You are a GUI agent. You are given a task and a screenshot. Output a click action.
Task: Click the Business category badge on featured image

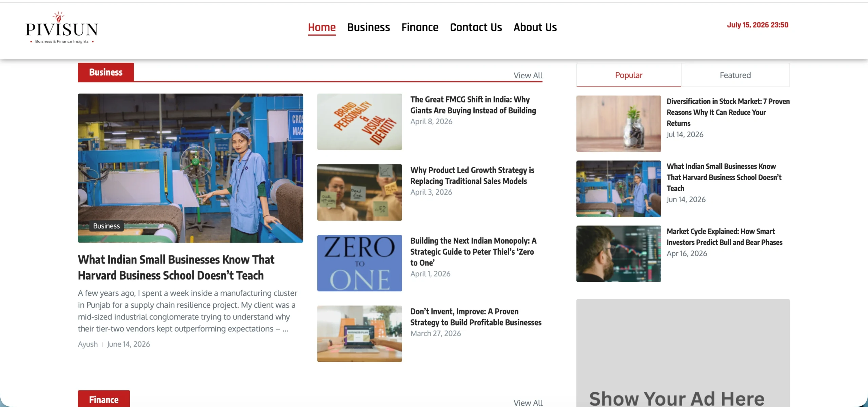click(106, 226)
